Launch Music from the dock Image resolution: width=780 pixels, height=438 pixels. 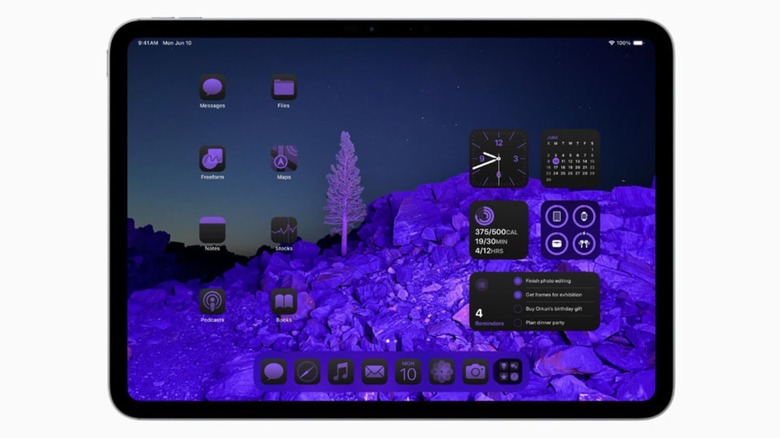pos(341,372)
